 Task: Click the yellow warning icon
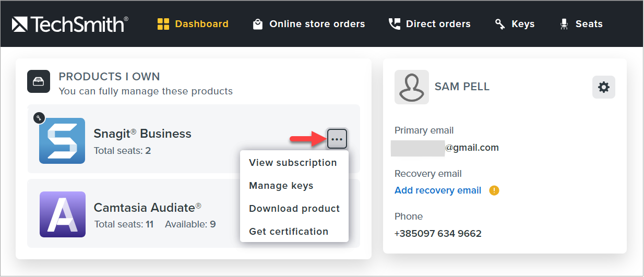pyautogui.click(x=494, y=190)
